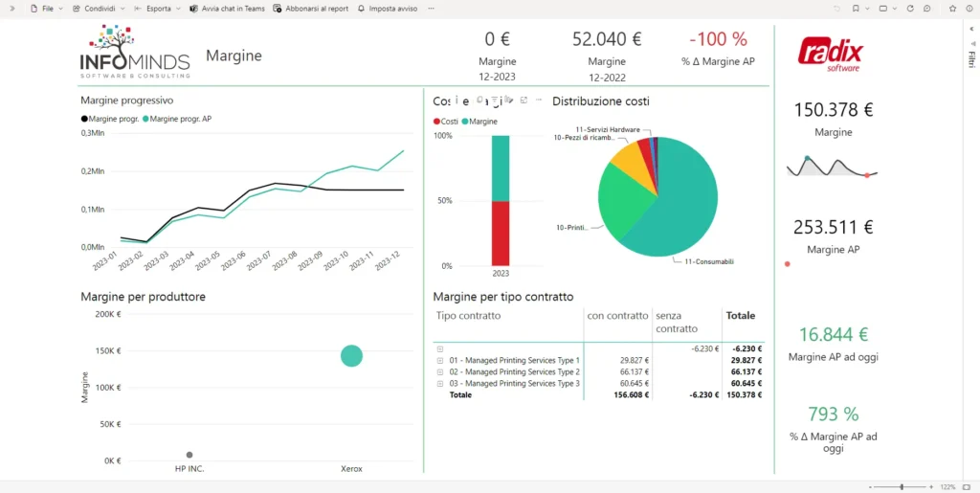Click the HP INC. grey bubble
Viewport: 980px width, 493px height.
(x=189, y=455)
